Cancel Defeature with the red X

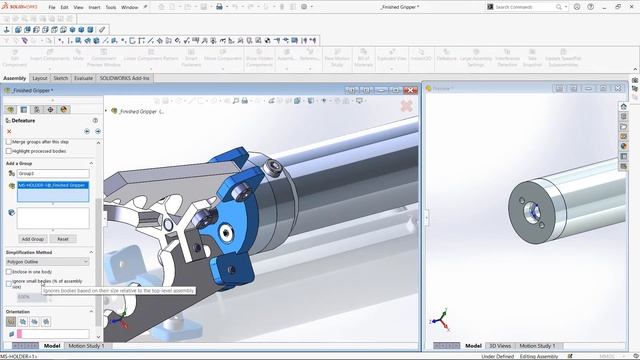(9, 131)
